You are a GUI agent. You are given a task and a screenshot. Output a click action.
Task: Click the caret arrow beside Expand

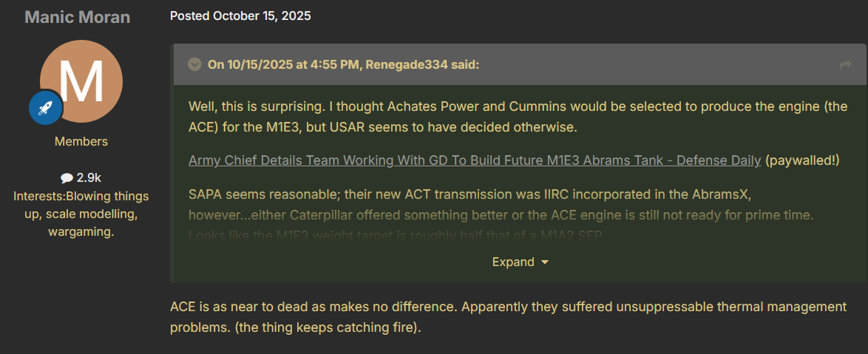click(545, 262)
